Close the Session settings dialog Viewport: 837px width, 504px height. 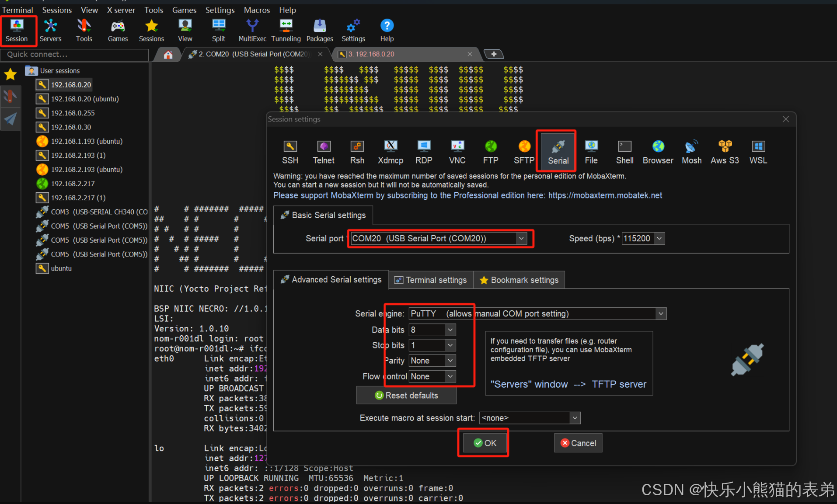pos(786,119)
